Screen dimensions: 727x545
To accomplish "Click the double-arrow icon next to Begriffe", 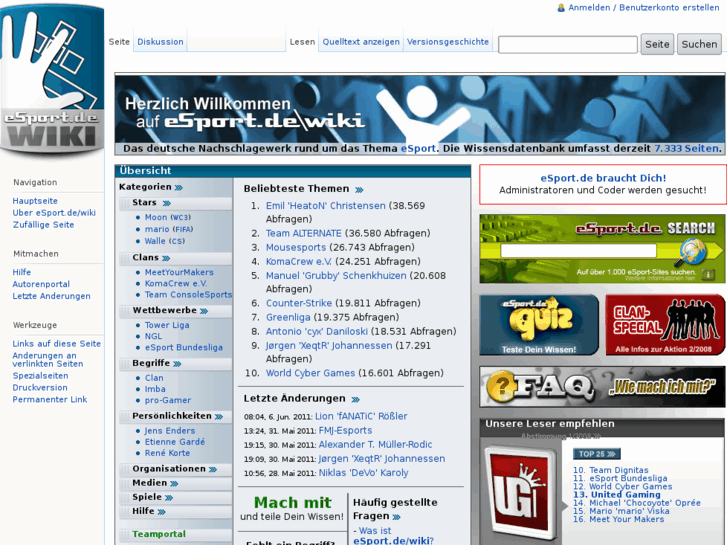I will coord(177,364).
